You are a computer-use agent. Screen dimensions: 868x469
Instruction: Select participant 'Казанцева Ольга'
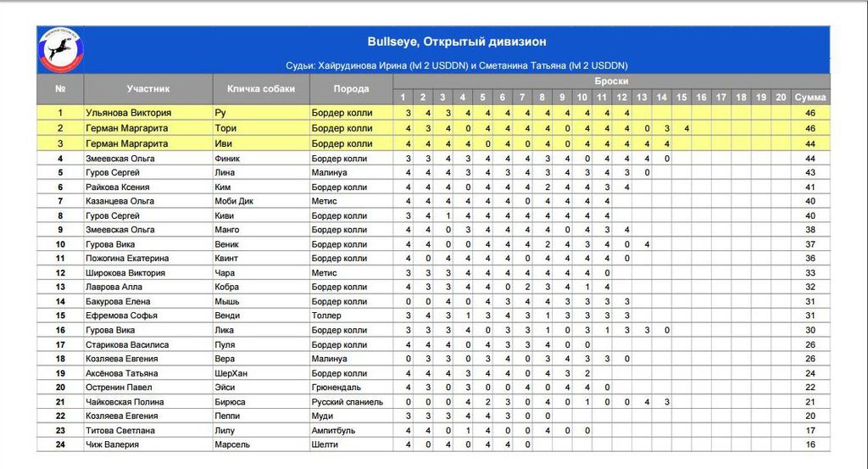[120, 201]
